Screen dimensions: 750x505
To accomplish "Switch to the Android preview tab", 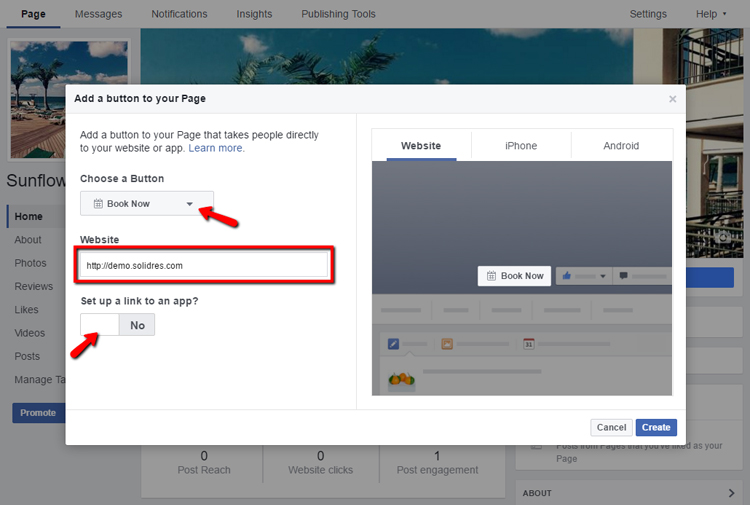I will (621, 146).
